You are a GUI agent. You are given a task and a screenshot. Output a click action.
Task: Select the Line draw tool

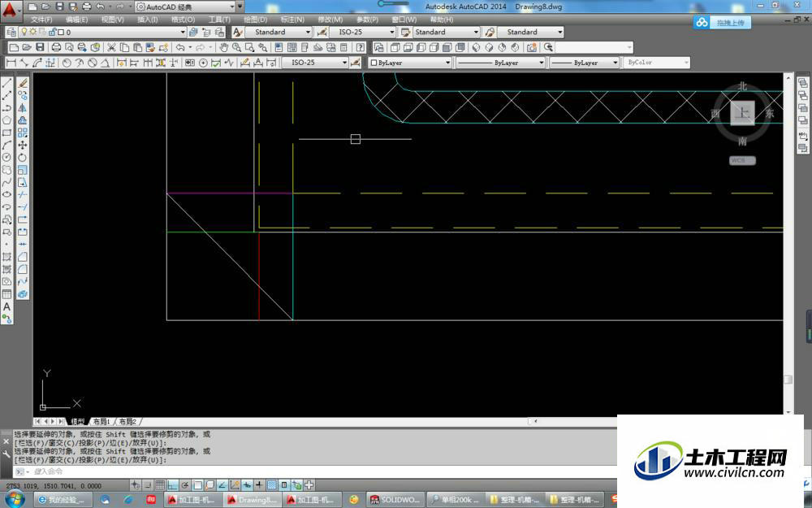tap(6, 83)
